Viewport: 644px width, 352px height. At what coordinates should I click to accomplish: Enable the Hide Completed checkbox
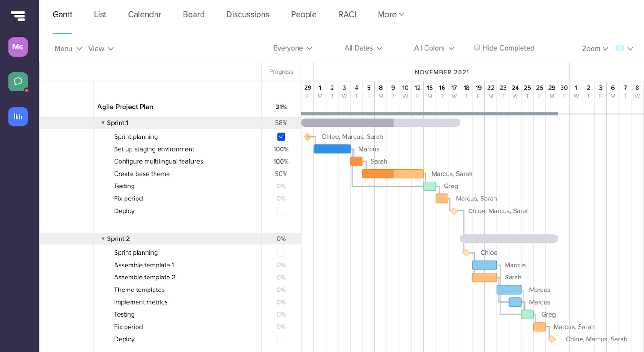pos(477,47)
